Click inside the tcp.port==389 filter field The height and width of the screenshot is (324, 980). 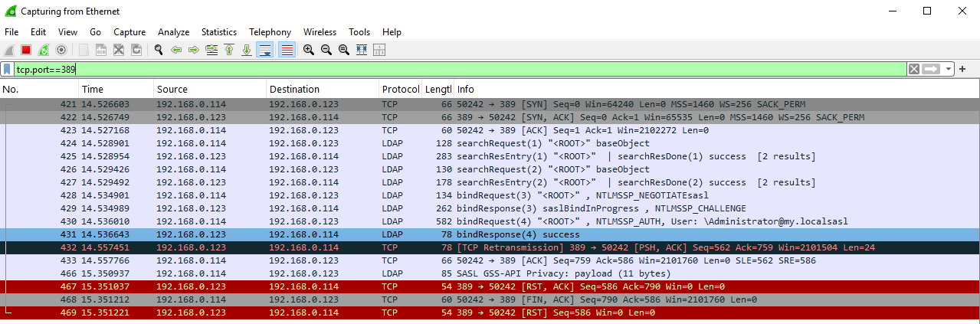460,70
